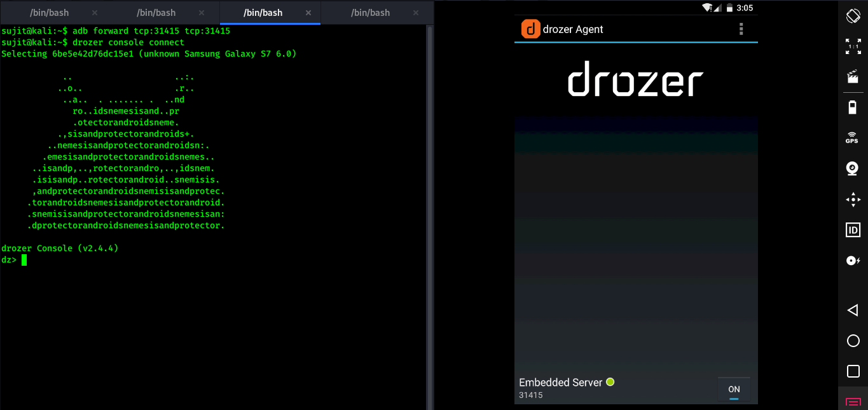Click the dz> terminal prompt cursor
The height and width of the screenshot is (410, 868).
(x=24, y=259)
